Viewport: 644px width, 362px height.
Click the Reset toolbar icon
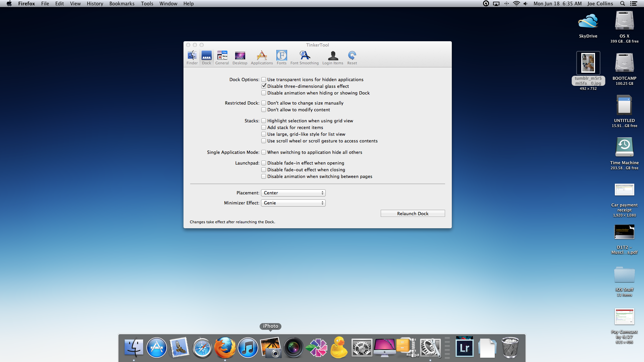(352, 57)
